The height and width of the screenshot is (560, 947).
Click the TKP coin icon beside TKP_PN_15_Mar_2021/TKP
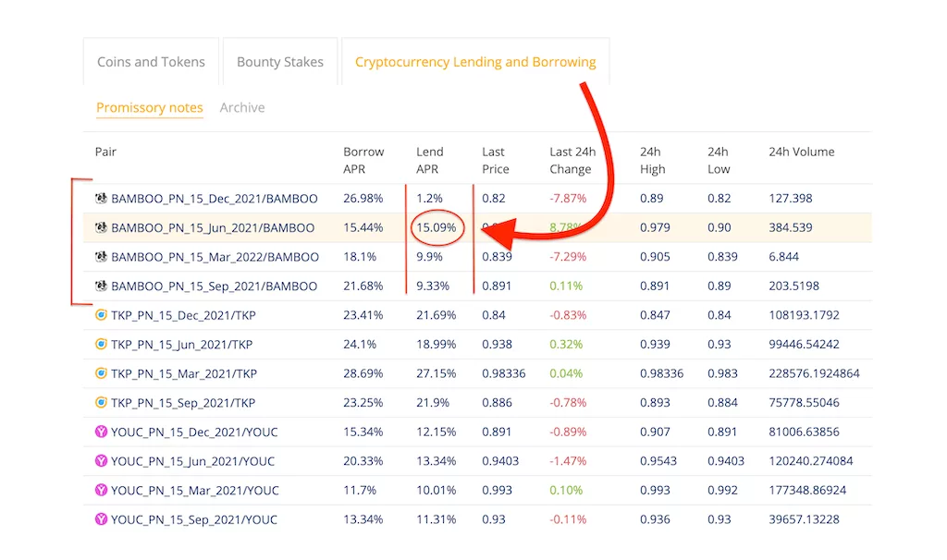pos(101,373)
